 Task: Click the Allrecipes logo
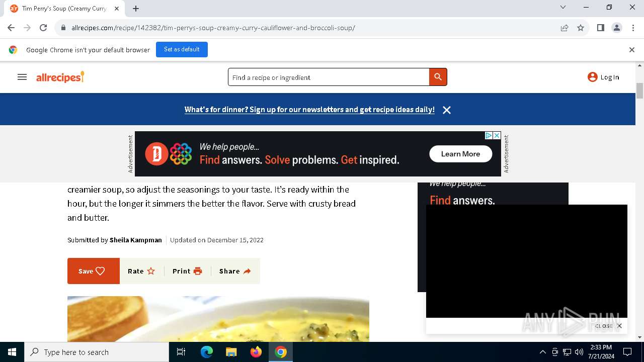[x=60, y=77]
